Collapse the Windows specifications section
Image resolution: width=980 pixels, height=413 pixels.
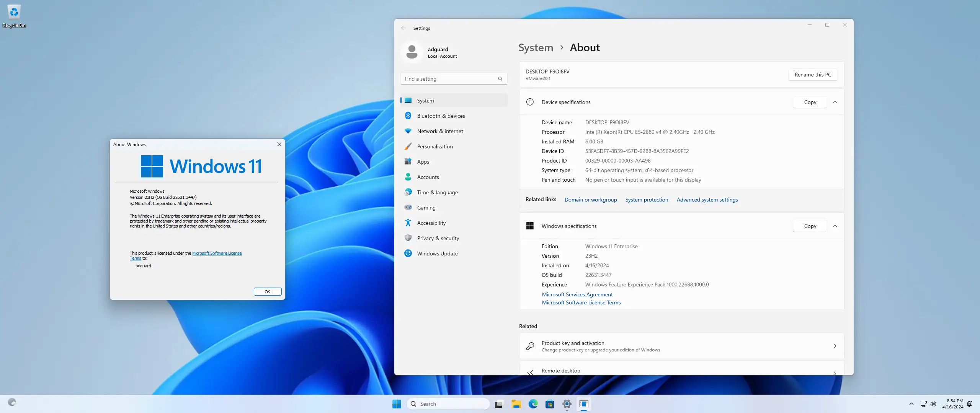tap(836, 226)
